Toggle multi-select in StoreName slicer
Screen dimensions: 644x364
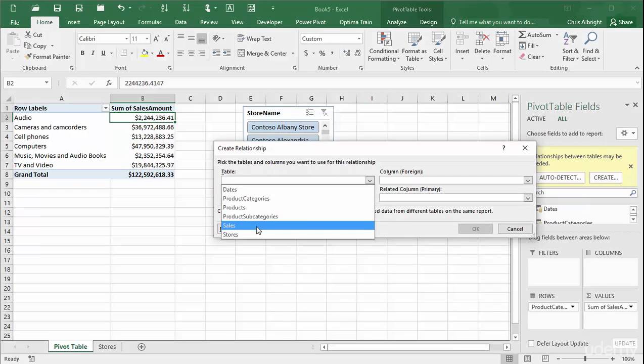point(310,113)
